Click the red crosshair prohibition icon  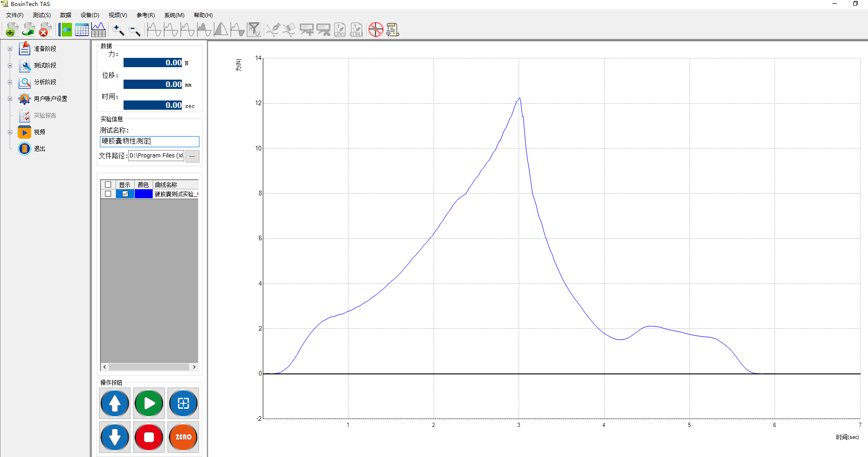[376, 30]
